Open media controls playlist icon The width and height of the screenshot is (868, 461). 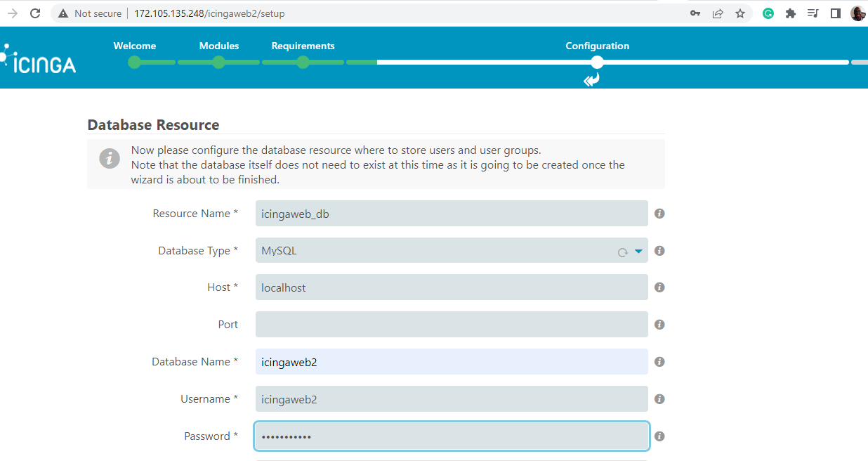pyautogui.click(x=813, y=13)
